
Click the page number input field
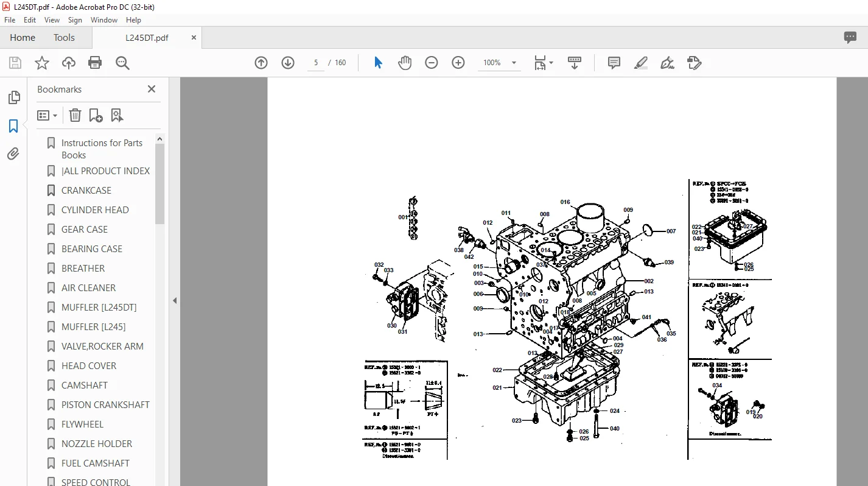(316, 63)
